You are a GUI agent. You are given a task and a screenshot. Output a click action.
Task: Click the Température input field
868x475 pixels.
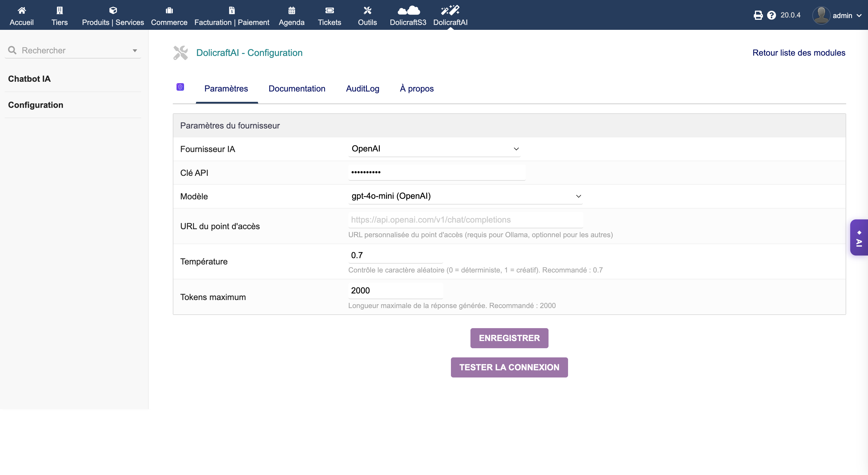(395, 256)
